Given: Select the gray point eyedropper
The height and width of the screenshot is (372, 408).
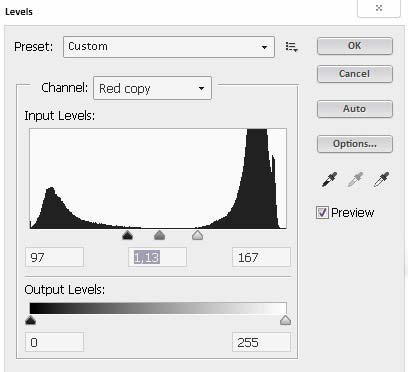Looking at the screenshot, I should pyautogui.click(x=355, y=180).
